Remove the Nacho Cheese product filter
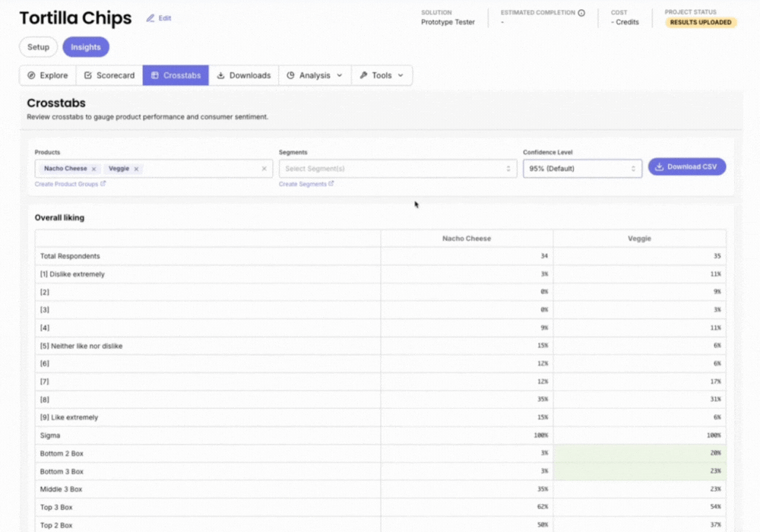 click(94, 169)
